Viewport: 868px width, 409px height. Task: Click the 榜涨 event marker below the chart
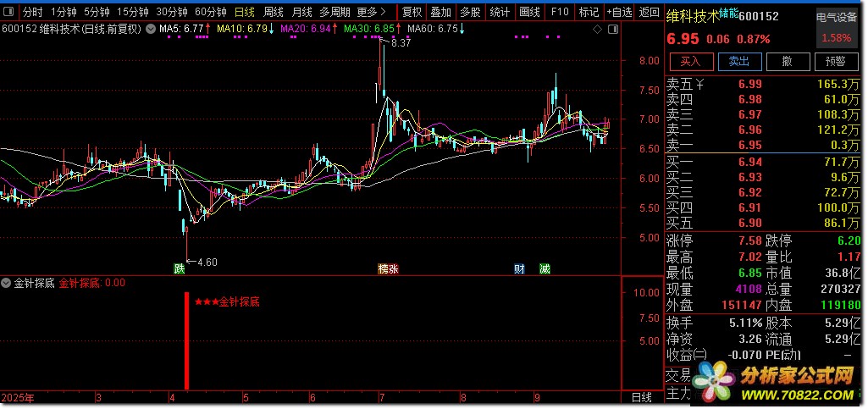(x=388, y=269)
